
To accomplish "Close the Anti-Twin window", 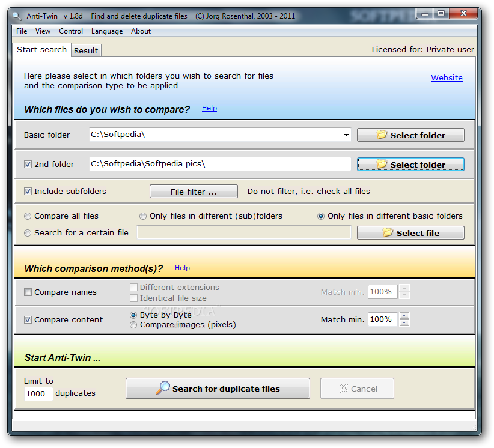I will (x=463, y=14).
